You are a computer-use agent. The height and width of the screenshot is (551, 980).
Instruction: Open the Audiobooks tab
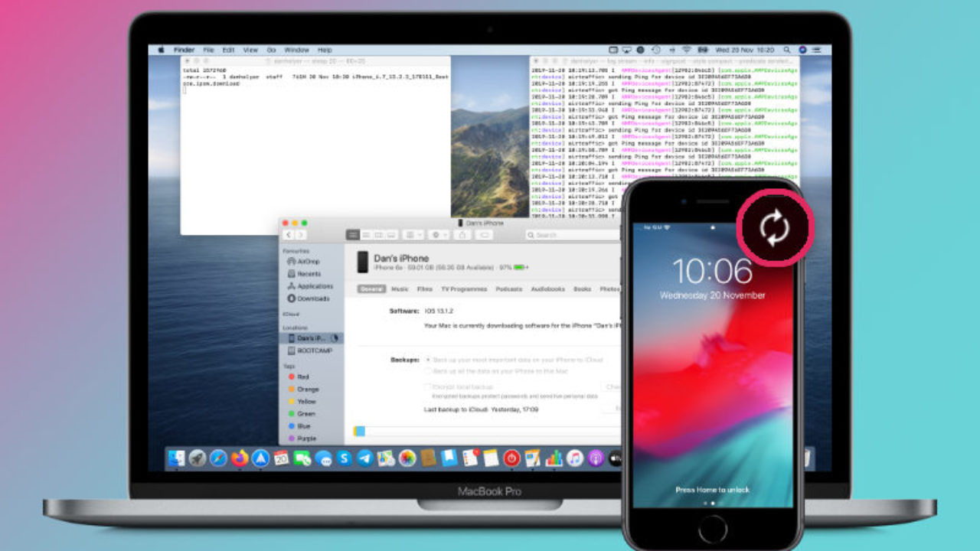(x=547, y=289)
